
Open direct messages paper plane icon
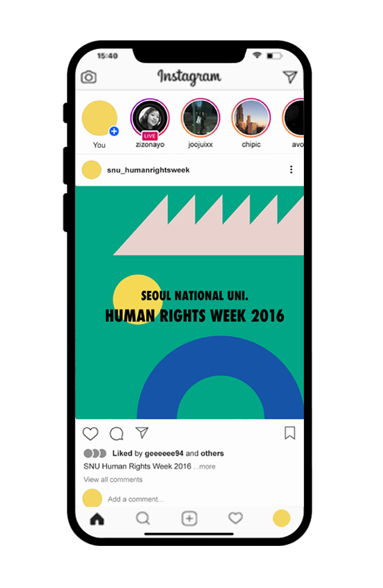click(x=290, y=77)
